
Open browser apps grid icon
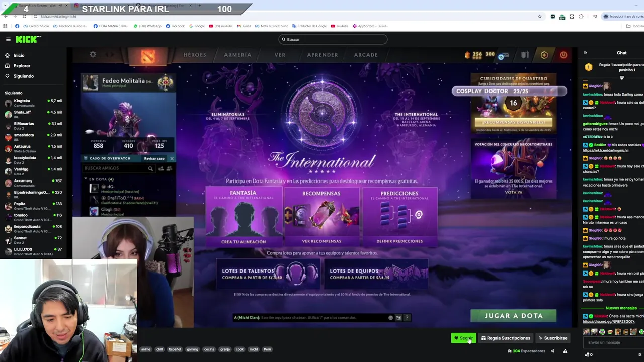click(x=6, y=26)
